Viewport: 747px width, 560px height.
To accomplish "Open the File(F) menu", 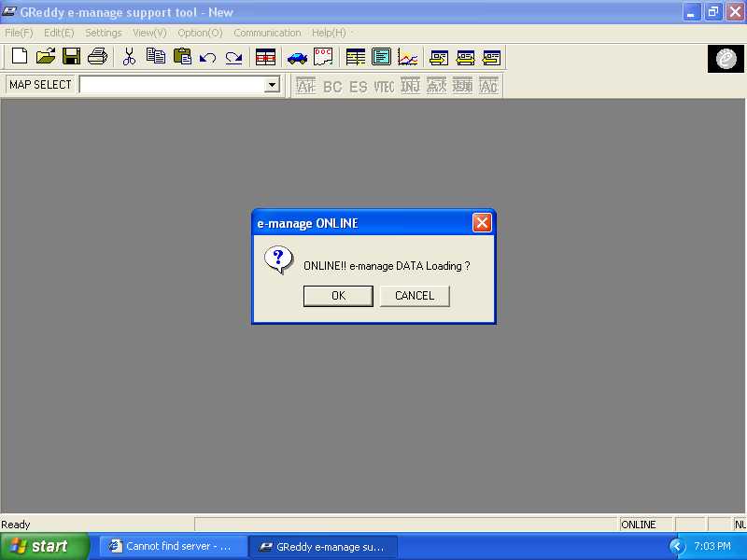I will coord(19,33).
